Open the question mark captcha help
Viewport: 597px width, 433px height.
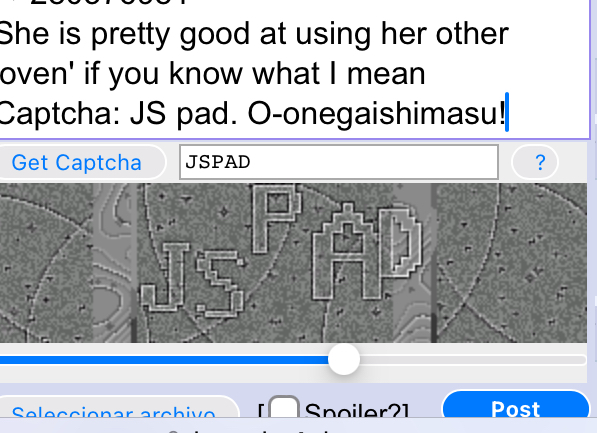pyautogui.click(x=536, y=163)
